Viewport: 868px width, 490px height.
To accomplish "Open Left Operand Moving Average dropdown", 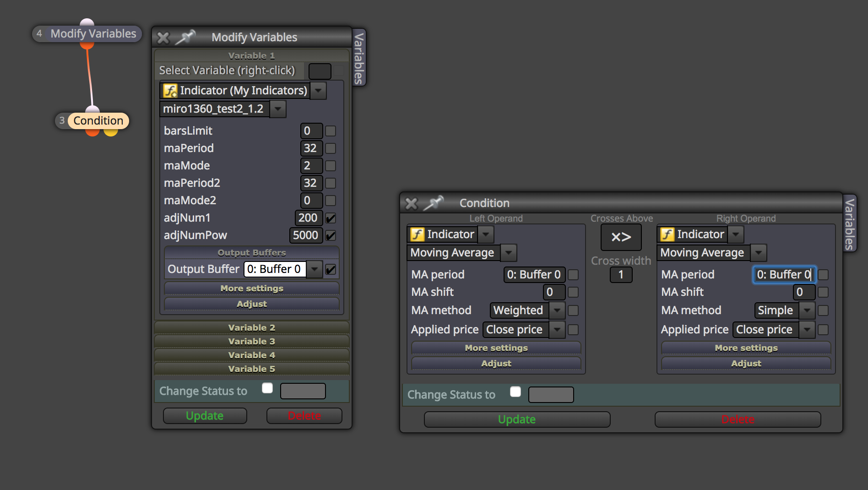I will (x=509, y=252).
